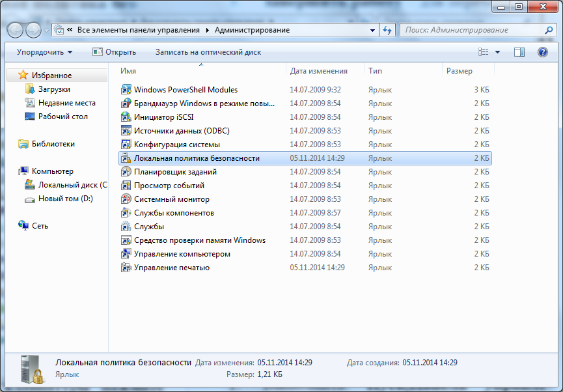Select the Планировщик заданий icon
Screen dimensions: 563x392
coord(126,171)
